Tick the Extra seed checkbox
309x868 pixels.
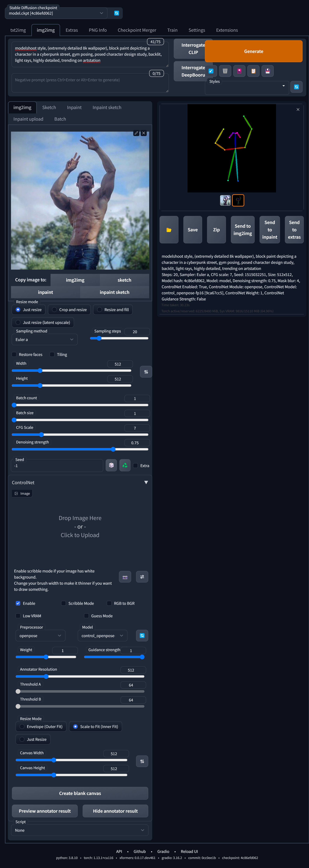136,466
